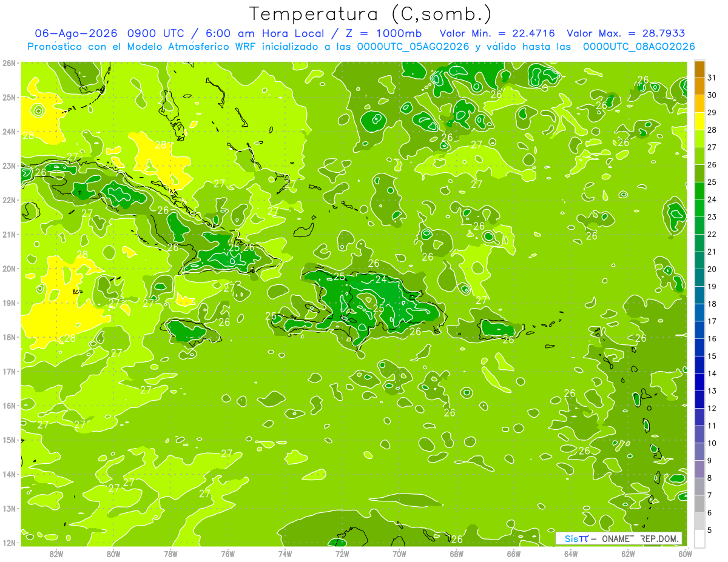Click the 80W longitude label
Screen dimensions: 728x562
click(x=113, y=554)
